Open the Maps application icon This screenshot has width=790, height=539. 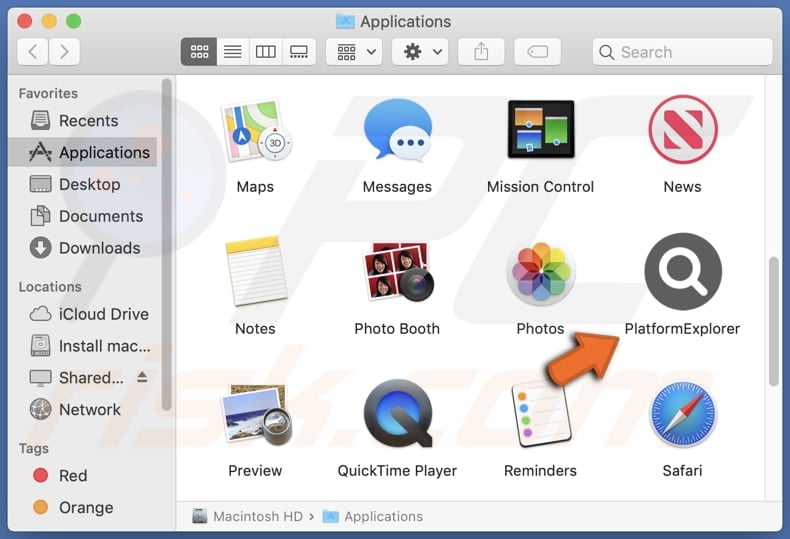click(256, 130)
